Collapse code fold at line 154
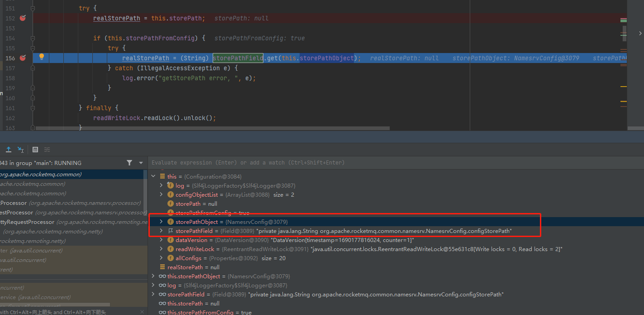Screen dimensions: 644x315 pyautogui.click(x=33, y=38)
